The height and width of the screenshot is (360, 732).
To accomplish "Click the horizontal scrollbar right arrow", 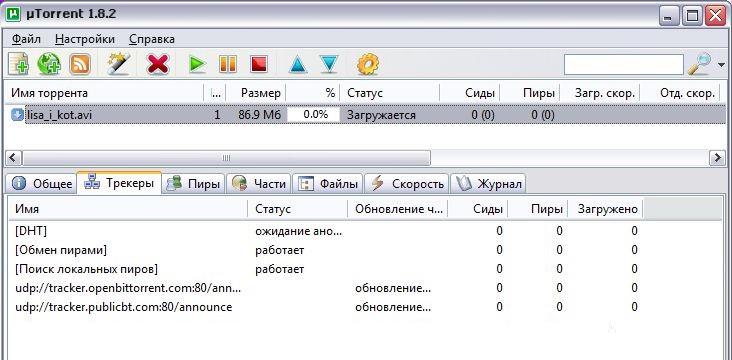I will click(718, 158).
